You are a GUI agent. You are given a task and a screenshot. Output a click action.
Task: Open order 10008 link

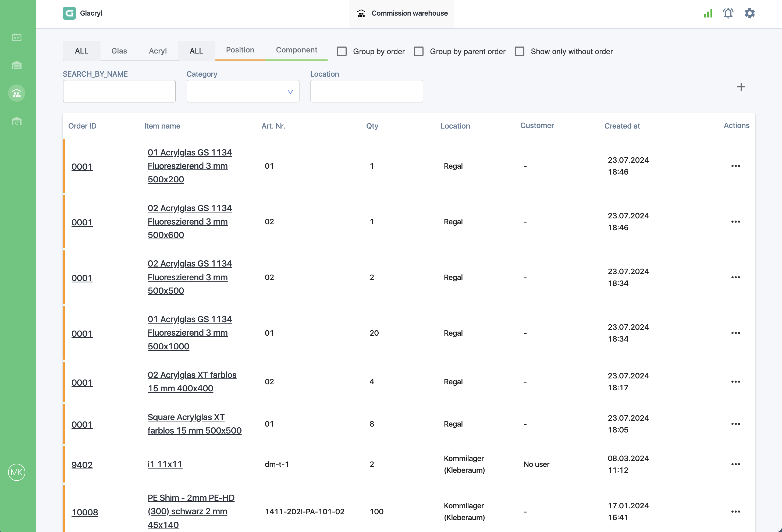(x=85, y=512)
